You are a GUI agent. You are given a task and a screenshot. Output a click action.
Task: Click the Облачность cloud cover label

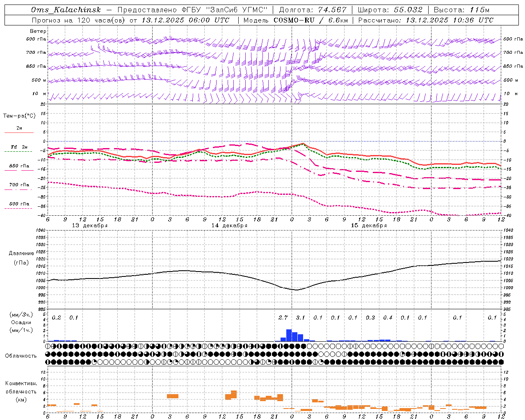tap(21, 356)
